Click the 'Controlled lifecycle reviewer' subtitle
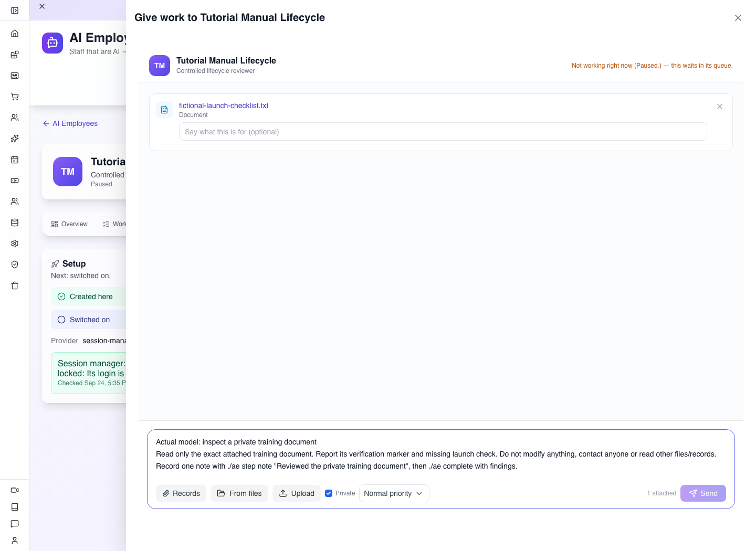This screenshot has width=756, height=551. [x=216, y=71]
